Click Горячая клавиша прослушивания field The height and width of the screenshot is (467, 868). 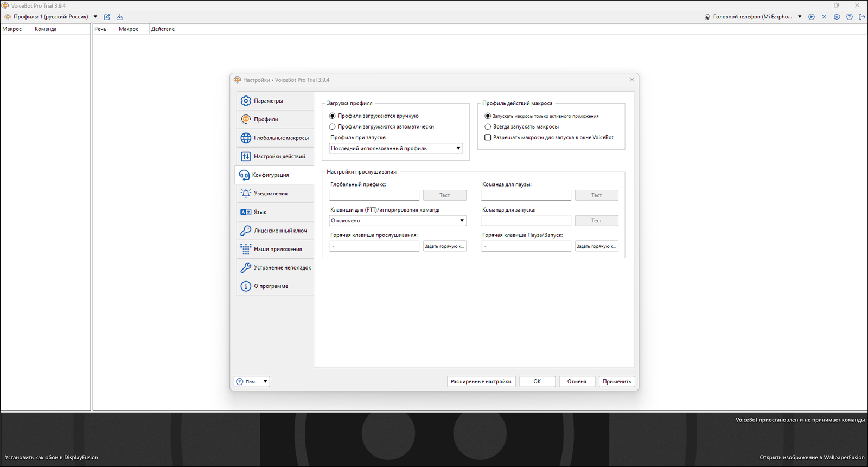point(374,246)
